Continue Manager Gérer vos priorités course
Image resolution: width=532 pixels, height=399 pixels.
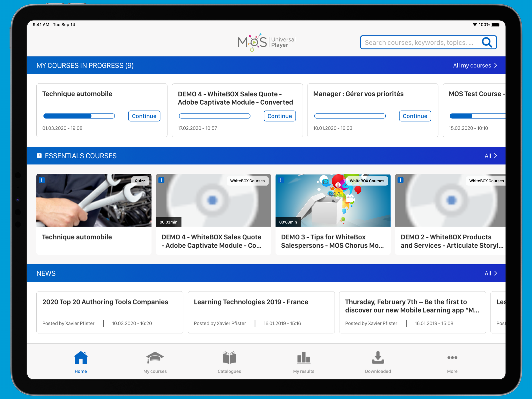[415, 116]
